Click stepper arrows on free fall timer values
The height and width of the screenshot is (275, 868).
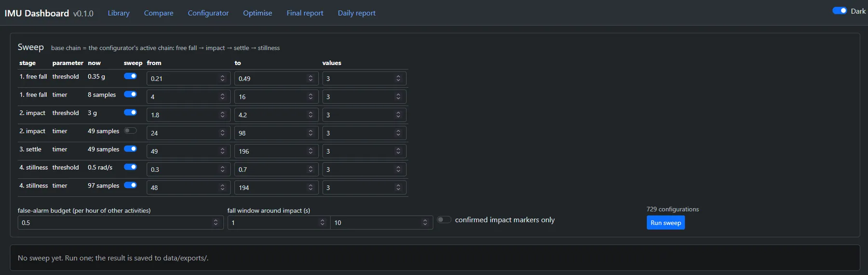(398, 96)
